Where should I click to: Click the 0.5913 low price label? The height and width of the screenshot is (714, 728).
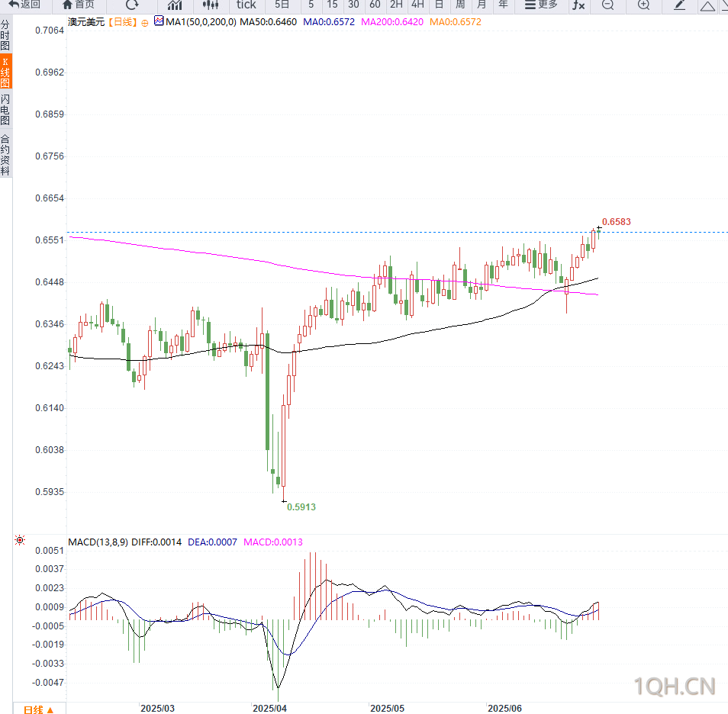coord(301,507)
